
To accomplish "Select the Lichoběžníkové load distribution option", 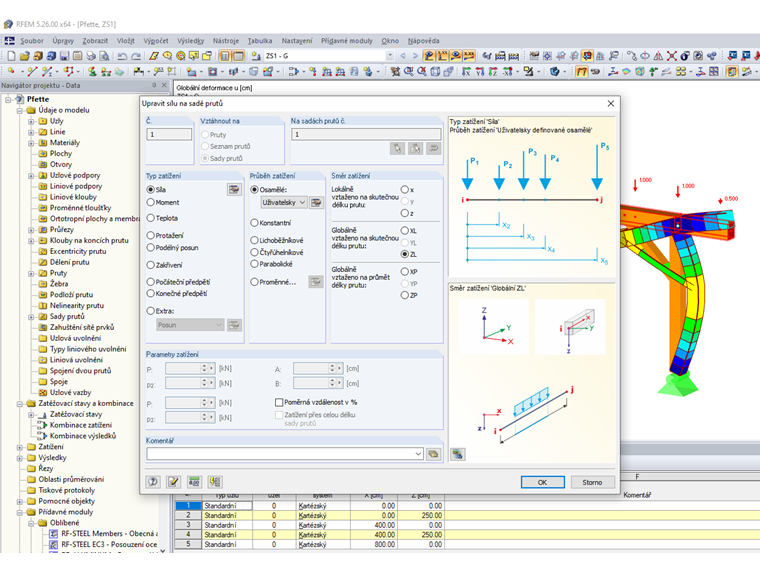I will [x=254, y=240].
